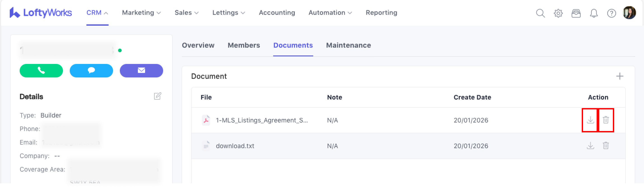Download the MLS Listings Agreement PDF
Viewport: 644px width, 188px height.
point(590,120)
